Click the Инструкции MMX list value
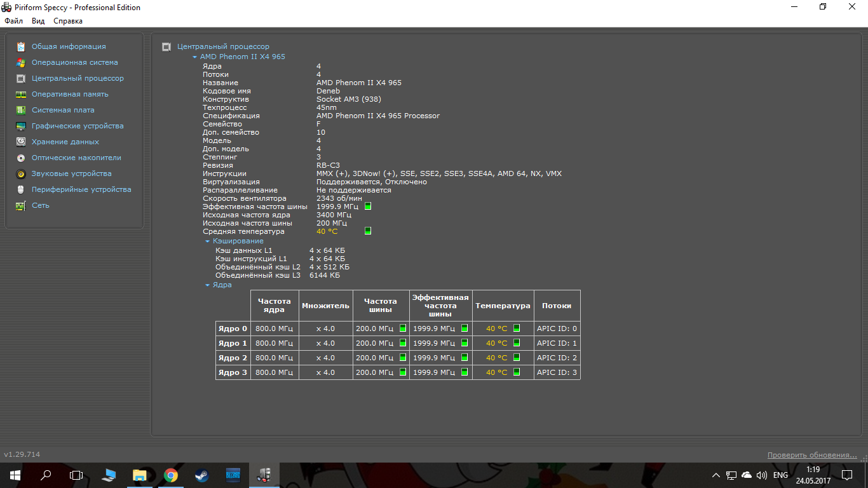Screen dimensions: 868x488 pyautogui.click(x=439, y=173)
